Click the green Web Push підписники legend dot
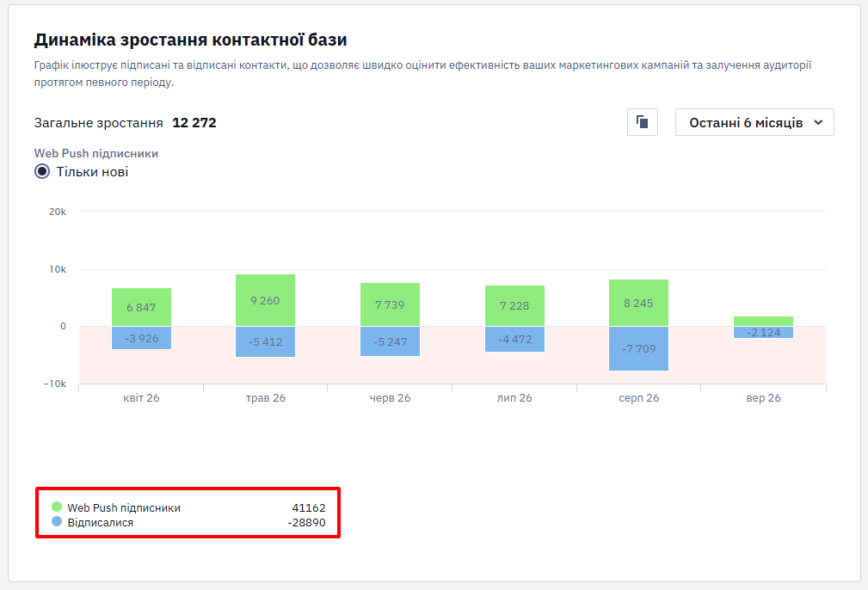Viewport: 868px width, 590px height. point(57,507)
